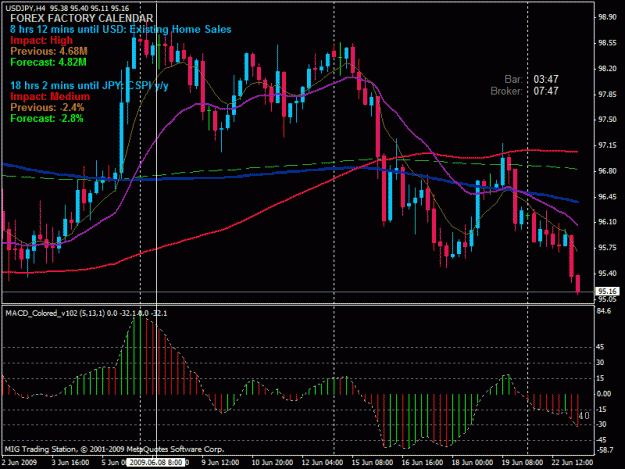Click the '16 Jun 16:00' time axis label
Viewport: 625px width, 469px height.
coord(422,463)
